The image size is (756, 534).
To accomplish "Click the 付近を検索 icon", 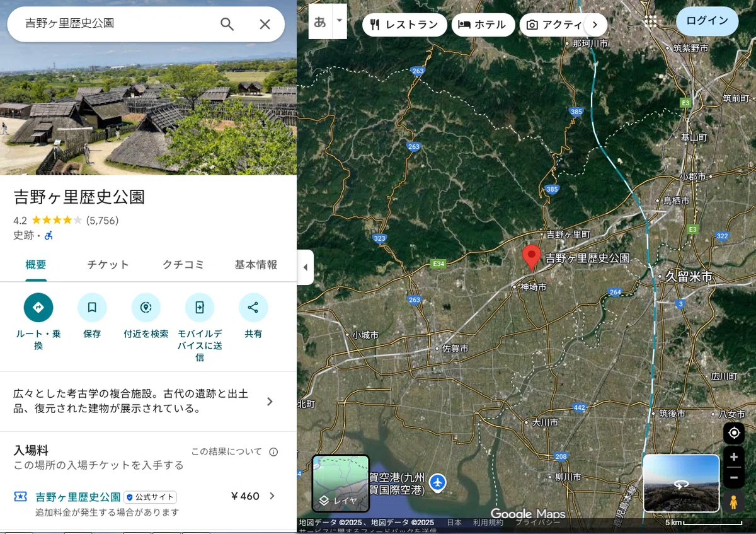I will tap(146, 308).
